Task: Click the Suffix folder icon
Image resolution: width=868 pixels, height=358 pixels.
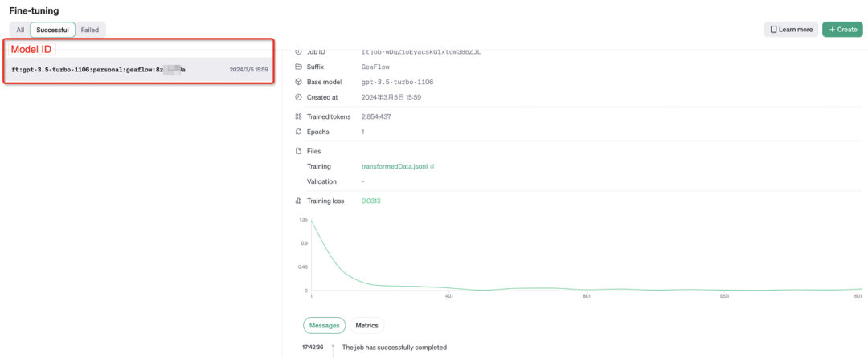Action: pyautogui.click(x=298, y=67)
